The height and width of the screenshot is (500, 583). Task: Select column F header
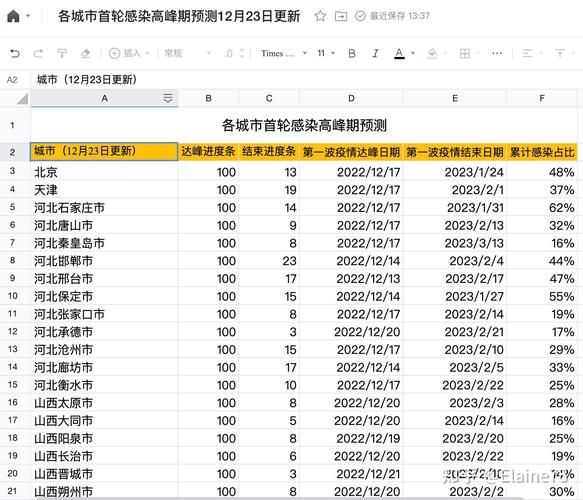542,98
